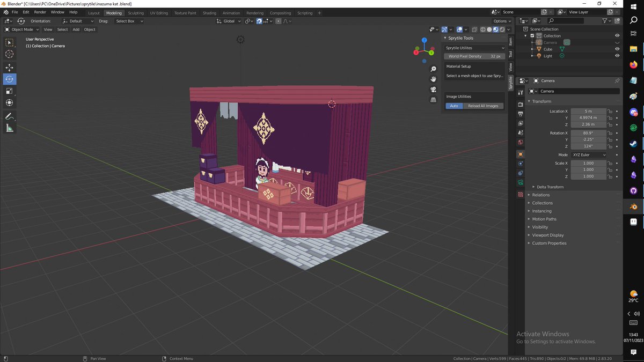Image resolution: width=644 pixels, height=362 pixels.
Task: Click the pin icon in Properties header
Action: [617, 81]
